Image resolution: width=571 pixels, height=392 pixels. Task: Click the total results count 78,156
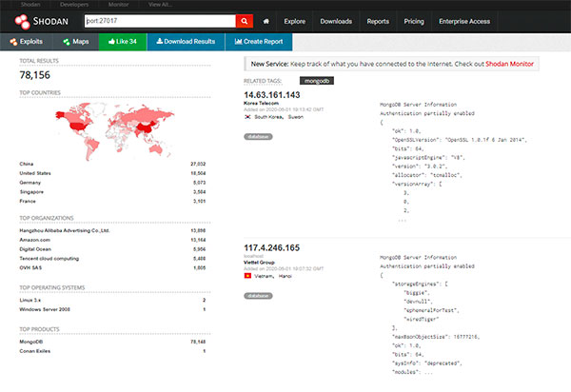point(35,75)
